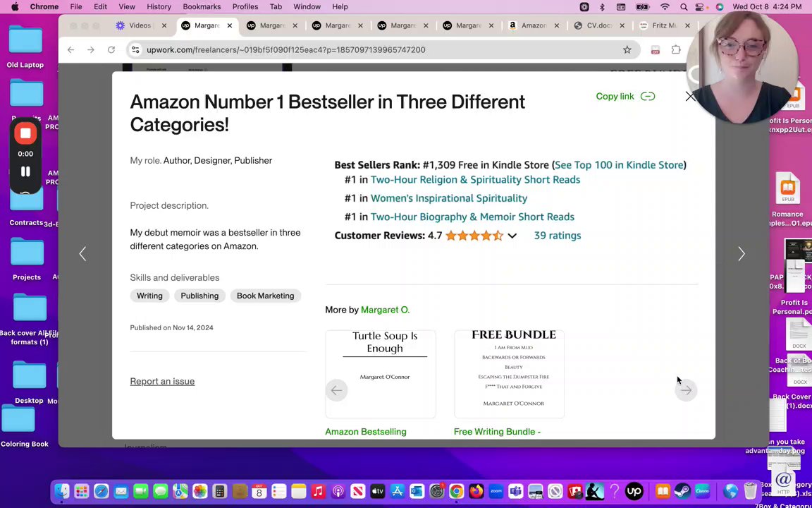Click the browser forward arrow
This screenshot has width=812, height=508.
[x=91, y=50]
